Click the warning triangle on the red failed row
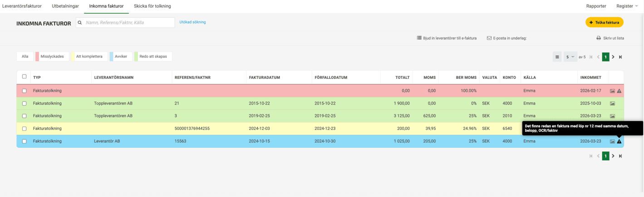The width and height of the screenshot is (644, 197). coord(619,91)
